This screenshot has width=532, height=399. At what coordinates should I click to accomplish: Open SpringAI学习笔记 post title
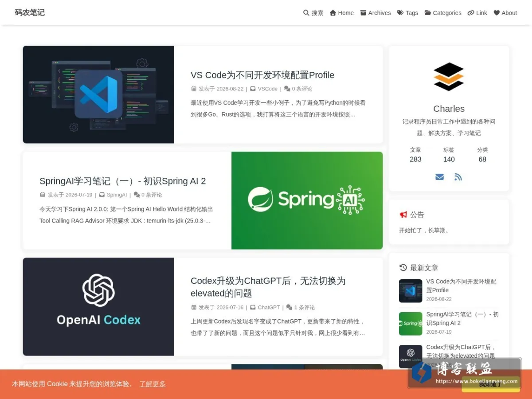(123, 181)
